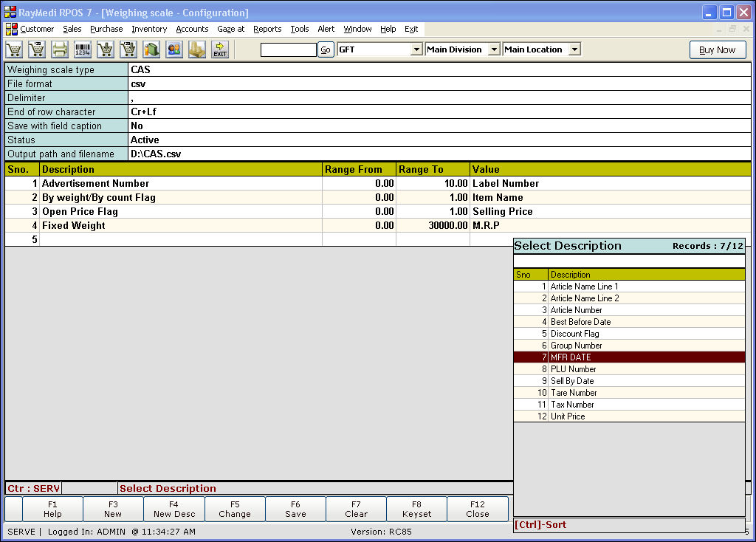Click the two-people customers toolbar icon

(174, 49)
